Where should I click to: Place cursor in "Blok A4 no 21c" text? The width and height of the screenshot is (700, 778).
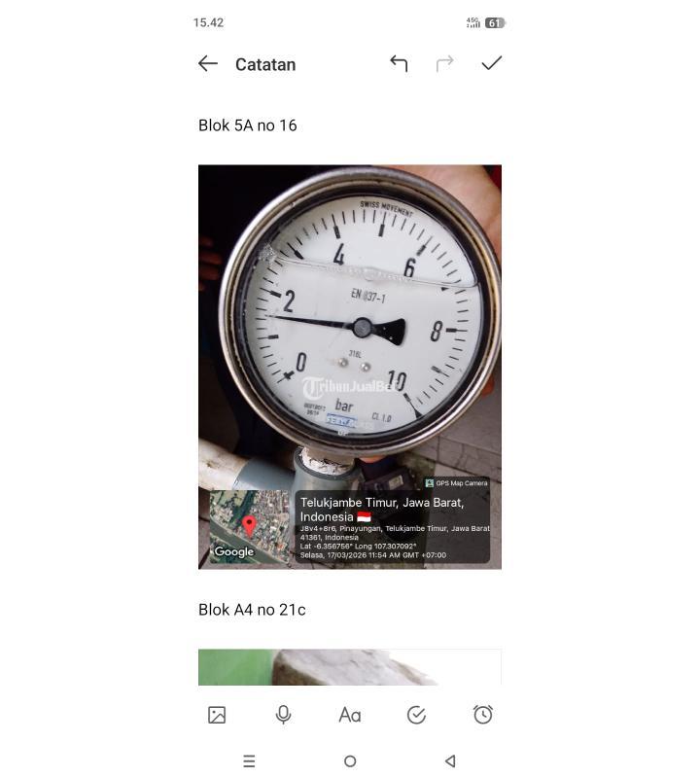252,610
